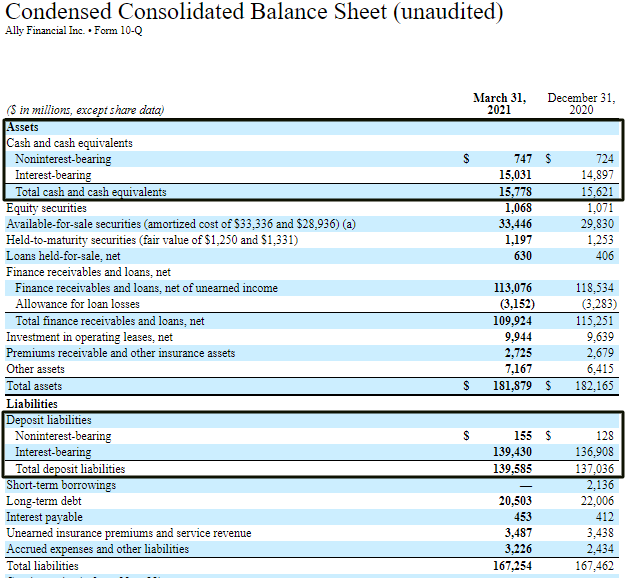This screenshot has height=578, width=627.
Task: Click the Equity securities row label
Action: (47, 208)
